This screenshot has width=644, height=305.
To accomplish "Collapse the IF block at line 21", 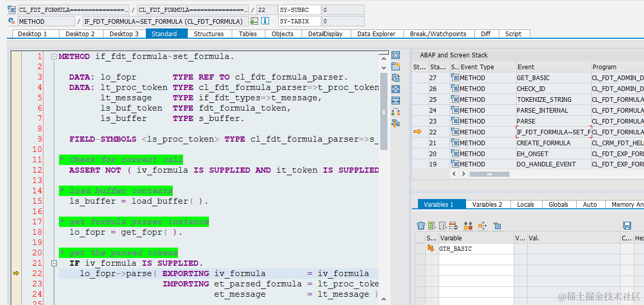I will tap(54, 263).
